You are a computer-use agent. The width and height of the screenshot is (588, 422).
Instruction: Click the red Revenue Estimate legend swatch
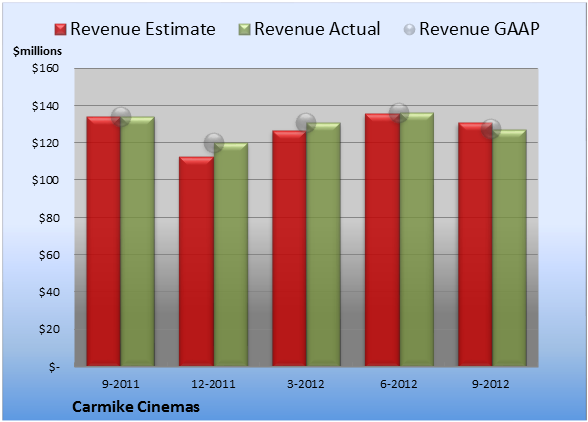60,30
